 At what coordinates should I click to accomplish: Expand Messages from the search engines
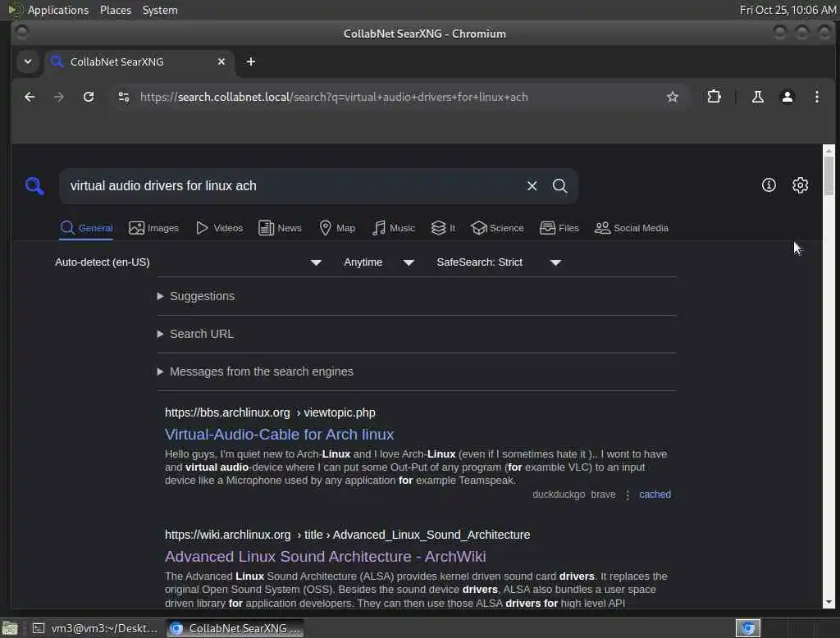pos(255,371)
